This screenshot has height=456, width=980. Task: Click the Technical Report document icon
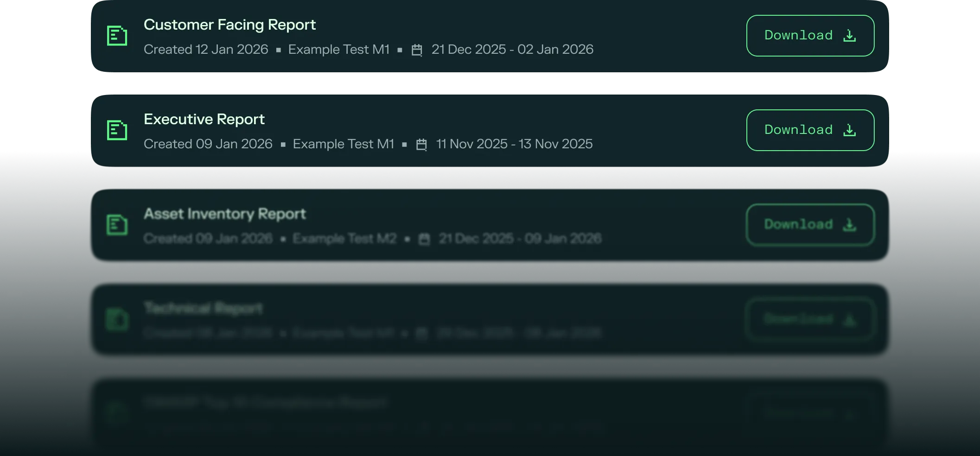coord(117,319)
